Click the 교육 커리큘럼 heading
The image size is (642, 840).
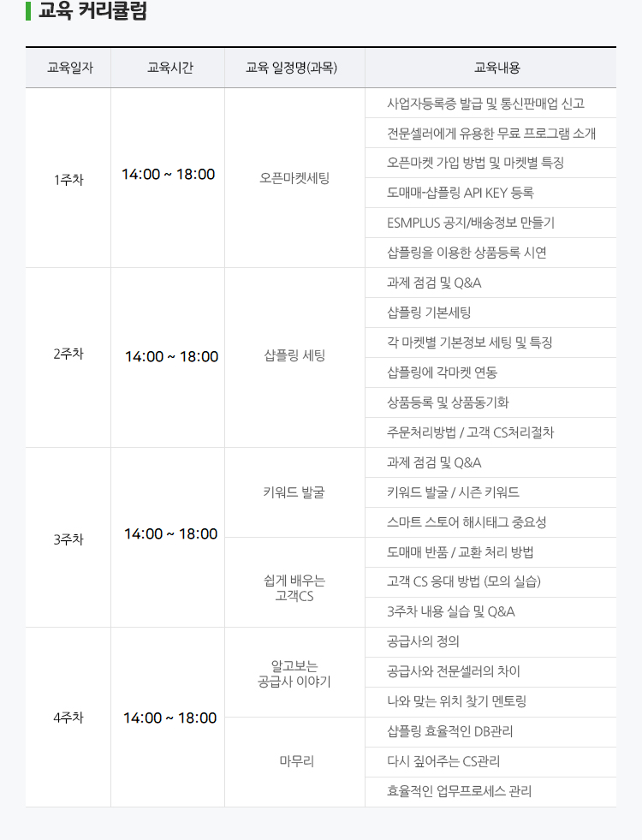(x=92, y=12)
